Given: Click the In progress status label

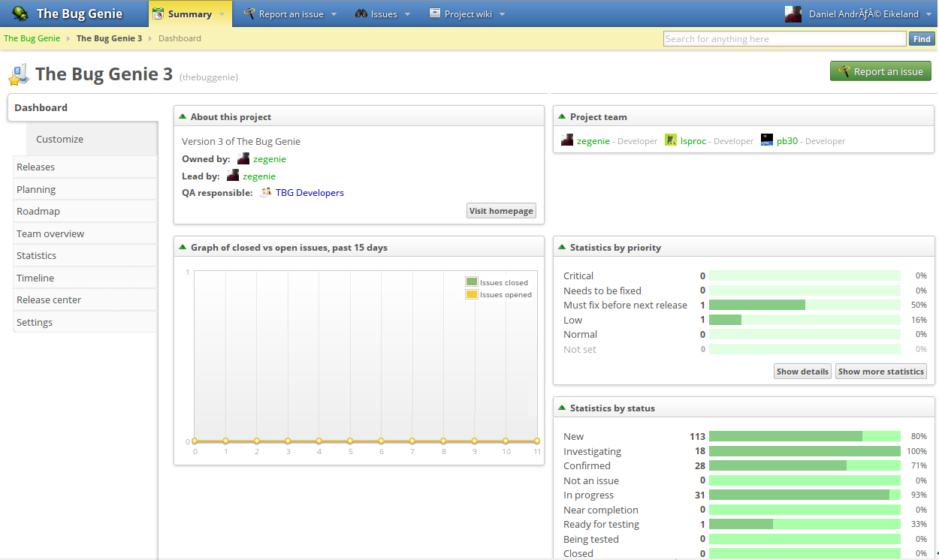Looking at the screenshot, I should (588, 495).
